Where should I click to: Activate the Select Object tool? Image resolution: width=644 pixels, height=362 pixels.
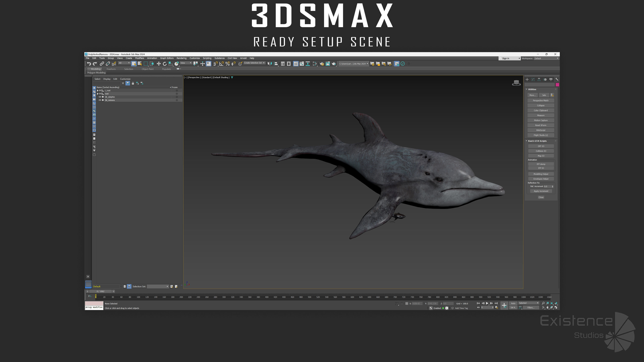click(134, 64)
